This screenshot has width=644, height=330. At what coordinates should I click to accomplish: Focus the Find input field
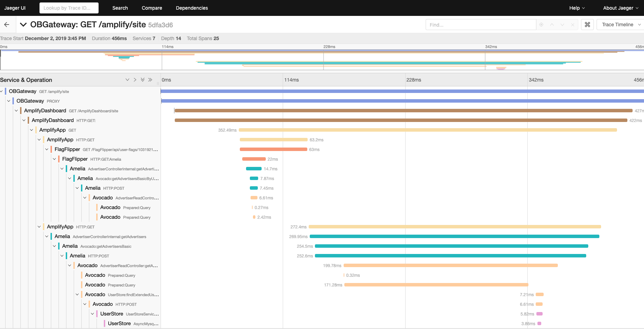[481, 25]
